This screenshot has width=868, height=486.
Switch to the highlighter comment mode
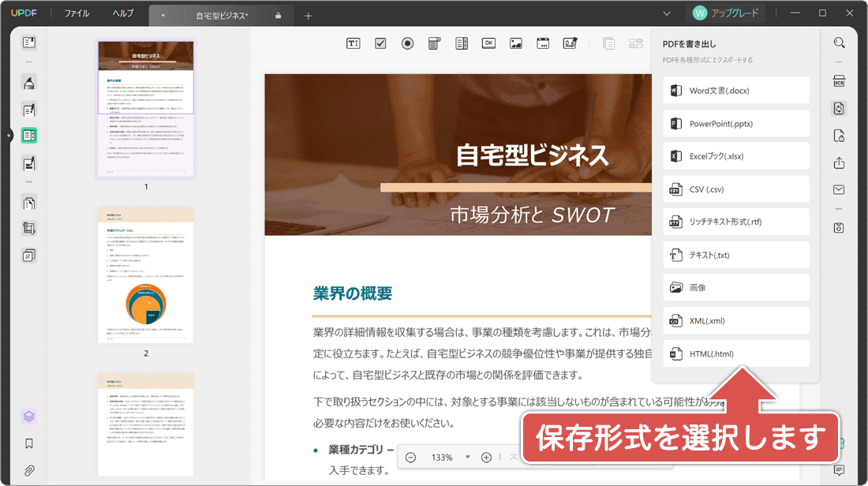(x=29, y=83)
